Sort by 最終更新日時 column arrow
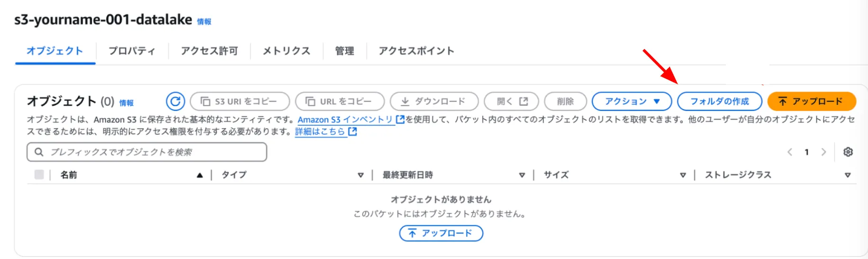The height and width of the screenshot is (259, 868). [522, 175]
